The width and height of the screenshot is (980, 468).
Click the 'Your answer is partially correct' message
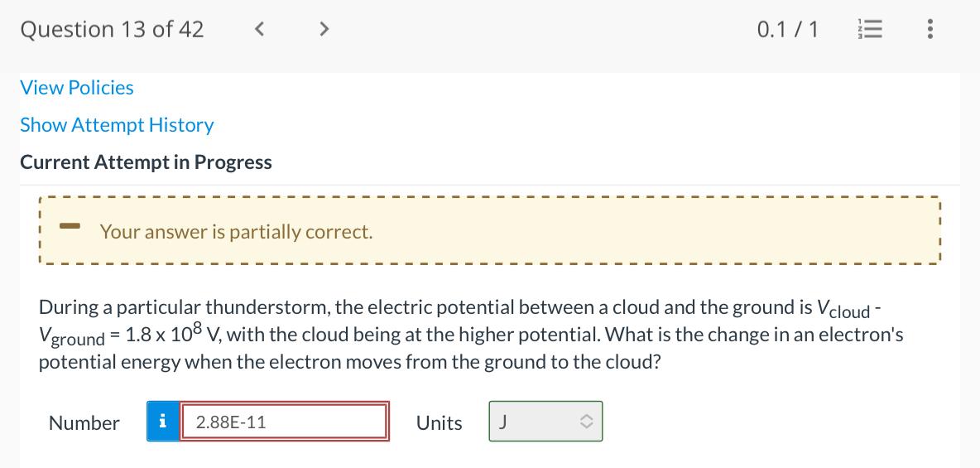(x=236, y=232)
